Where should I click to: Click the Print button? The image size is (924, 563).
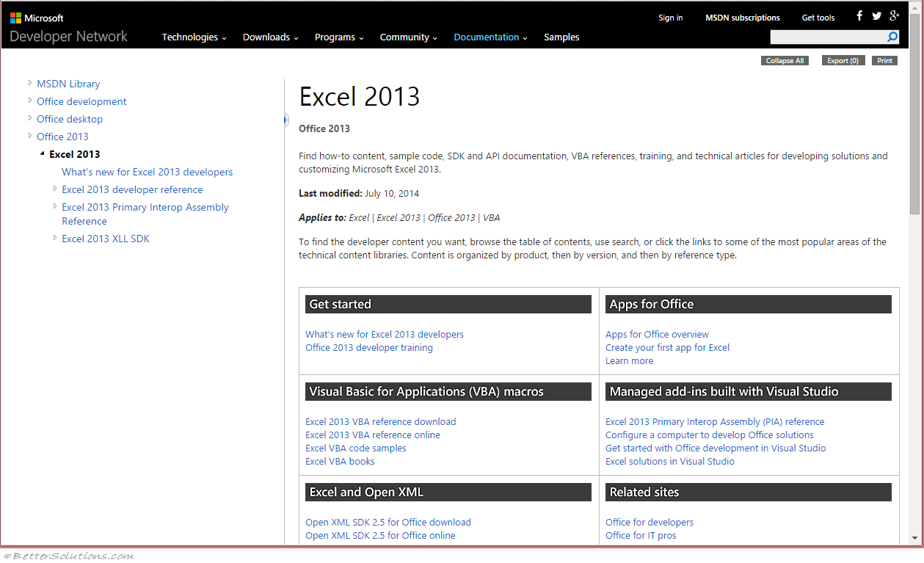pyautogui.click(x=885, y=61)
